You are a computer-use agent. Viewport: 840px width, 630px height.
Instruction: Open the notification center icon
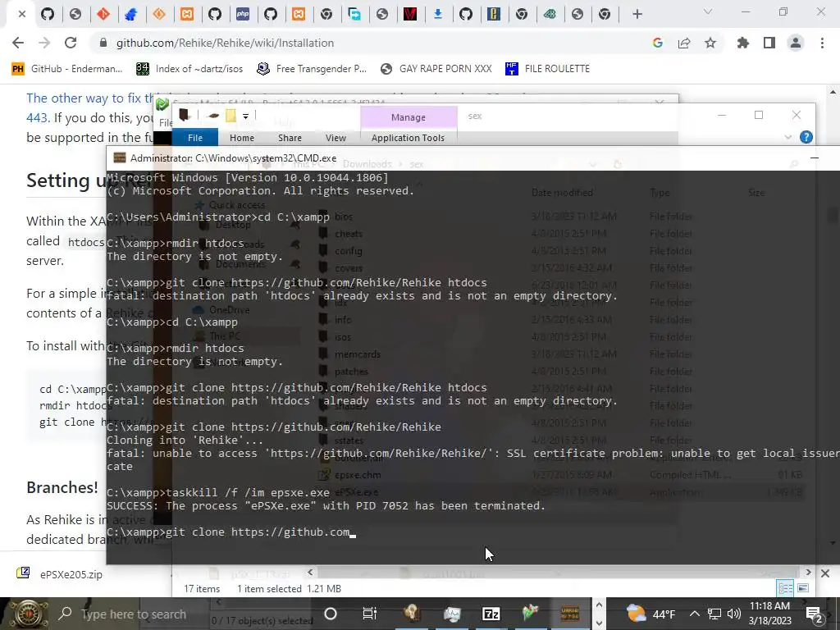815,614
